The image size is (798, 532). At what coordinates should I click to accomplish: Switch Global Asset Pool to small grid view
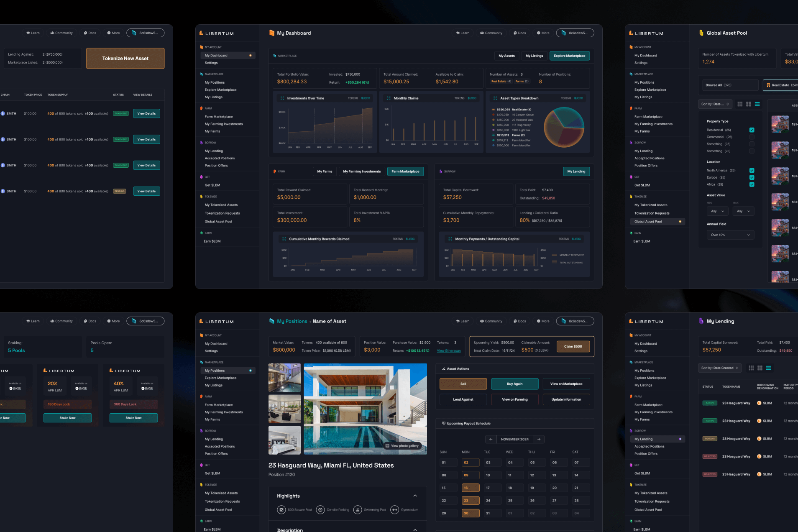pos(740,104)
